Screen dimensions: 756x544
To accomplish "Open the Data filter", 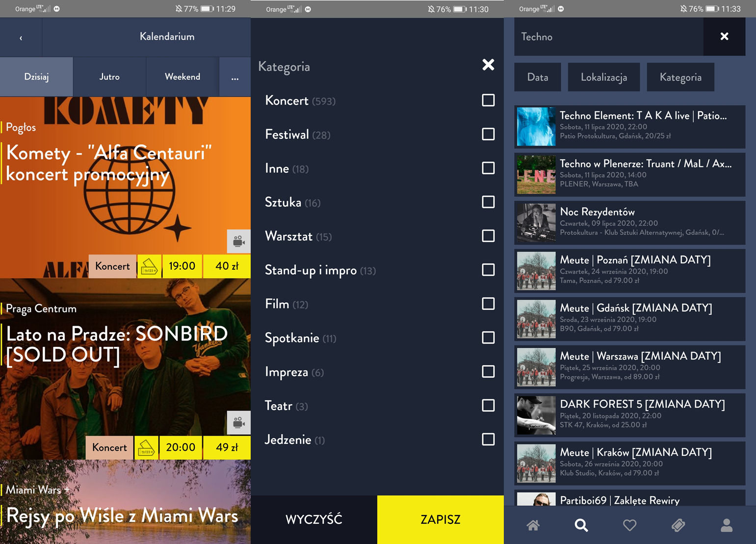I will pos(538,77).
